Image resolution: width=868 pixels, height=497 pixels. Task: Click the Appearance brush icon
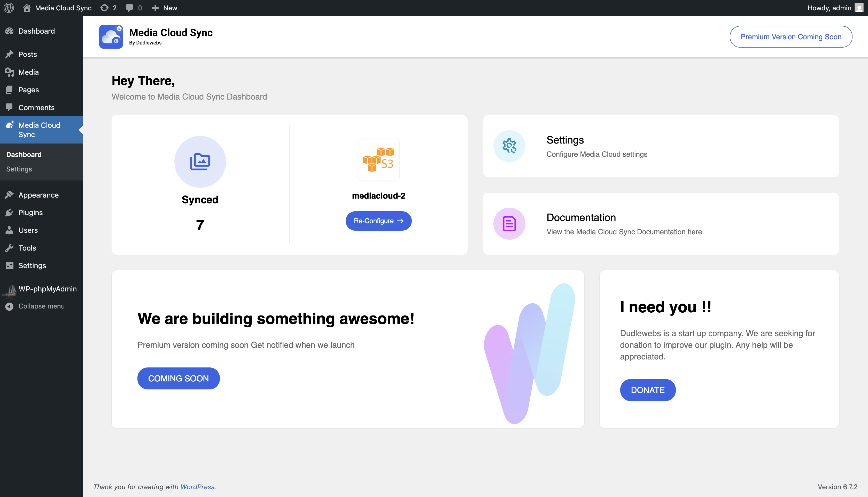pyautogui.click(x=10, y=195)
